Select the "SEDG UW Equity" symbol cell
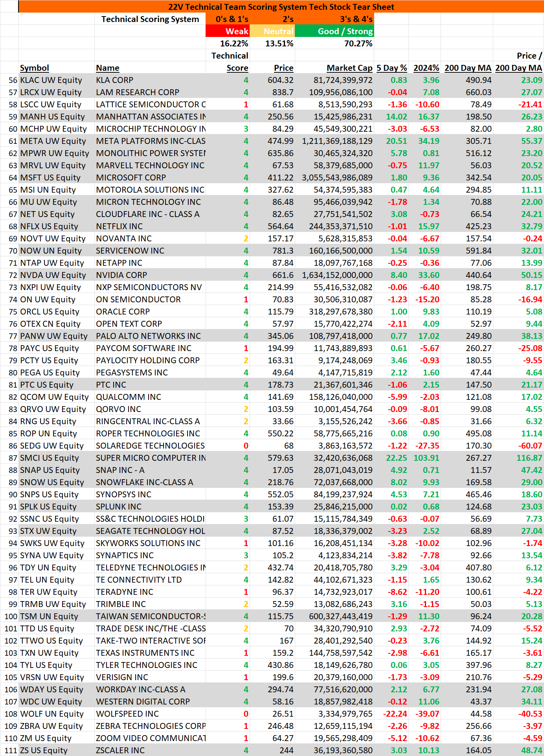544x756 pixels. coord(57,445)
